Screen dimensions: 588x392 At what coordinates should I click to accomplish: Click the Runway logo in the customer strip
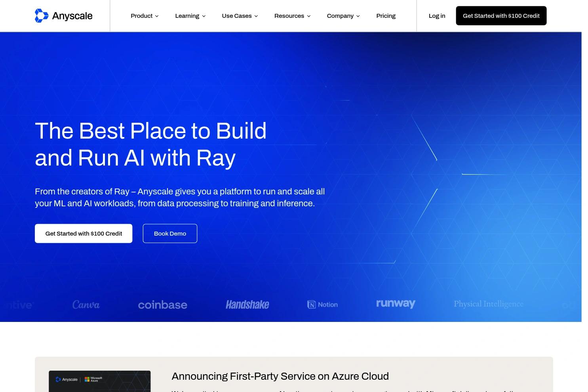point(396,304)
